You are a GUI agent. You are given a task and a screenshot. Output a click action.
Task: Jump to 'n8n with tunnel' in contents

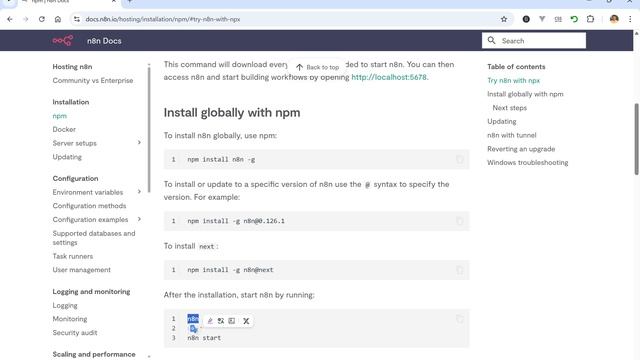tap(512, 135)
